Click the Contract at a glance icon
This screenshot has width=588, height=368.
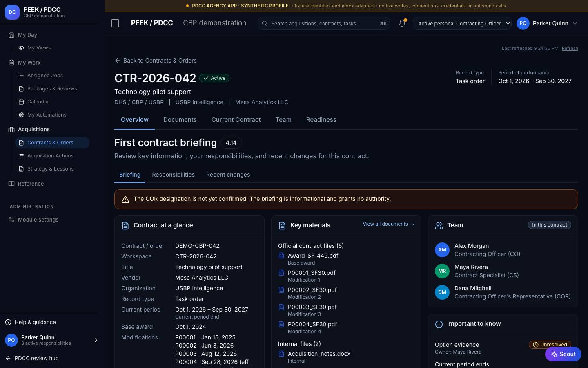[125, 226]
